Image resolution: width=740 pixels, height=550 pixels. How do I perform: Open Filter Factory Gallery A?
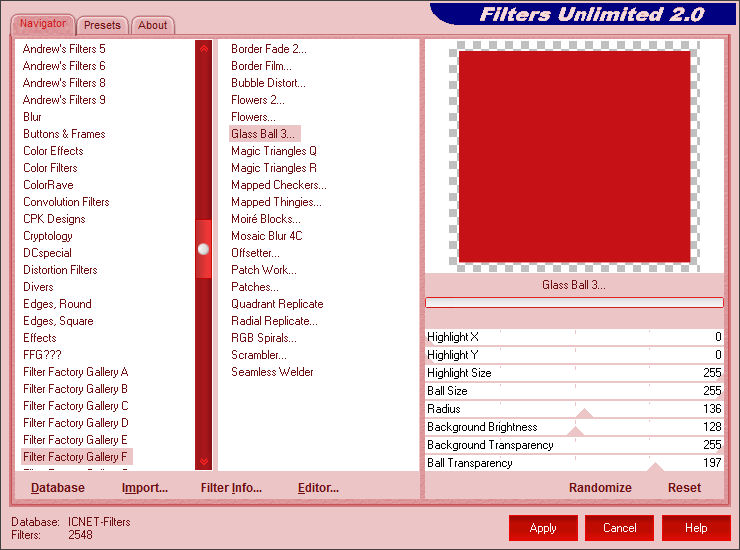click(76, 372)
